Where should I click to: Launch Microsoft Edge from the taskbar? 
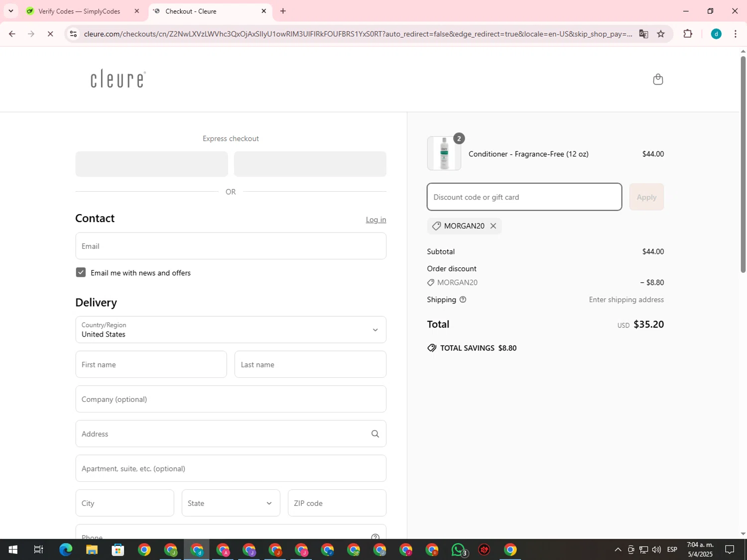(66, 550)
